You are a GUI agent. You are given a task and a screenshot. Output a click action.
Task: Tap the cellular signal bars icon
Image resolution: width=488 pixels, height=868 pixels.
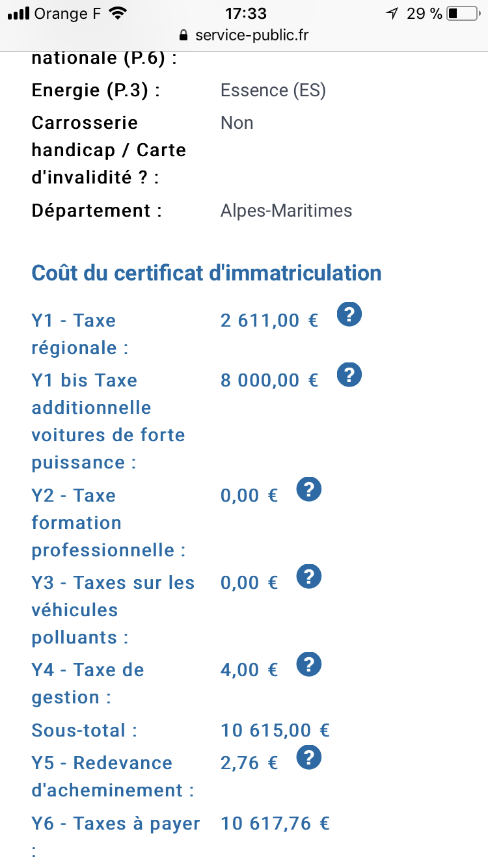tap(19, 14)
